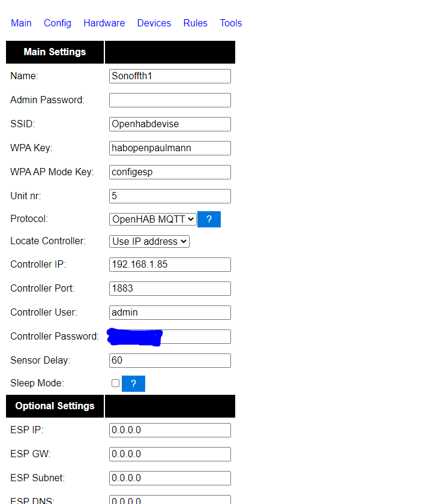Open the Tools page link

pyautogui.click(x=230, y=23)
